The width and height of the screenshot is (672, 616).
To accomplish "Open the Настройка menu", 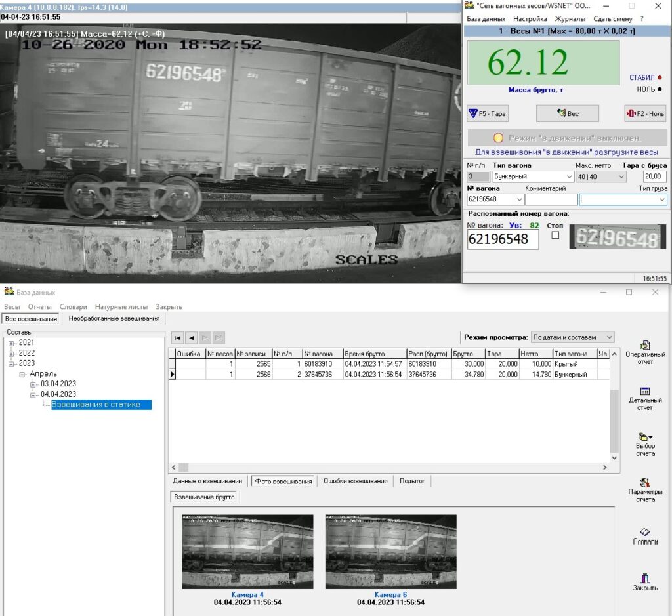I will click(x=530, y=19).
